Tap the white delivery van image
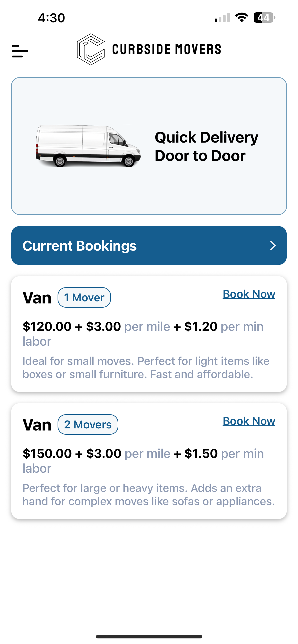Viewport: 298px width, 644px height. (88, 146)
